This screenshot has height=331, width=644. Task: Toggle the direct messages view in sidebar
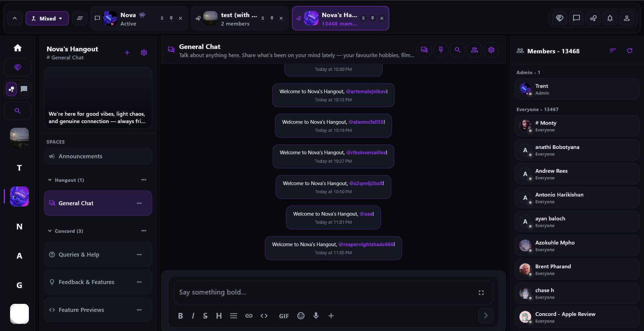tap(24, 89)
